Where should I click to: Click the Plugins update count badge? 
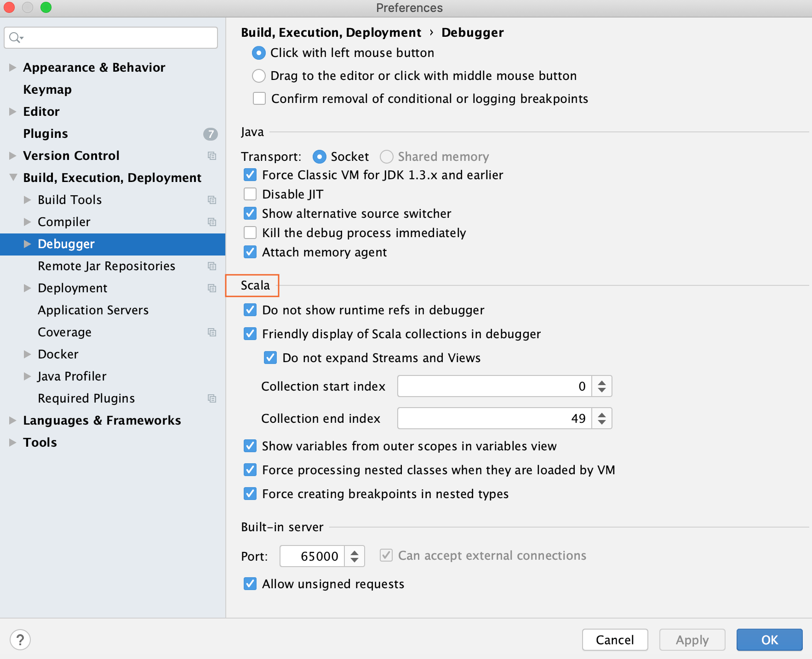[x=211, y=134]
